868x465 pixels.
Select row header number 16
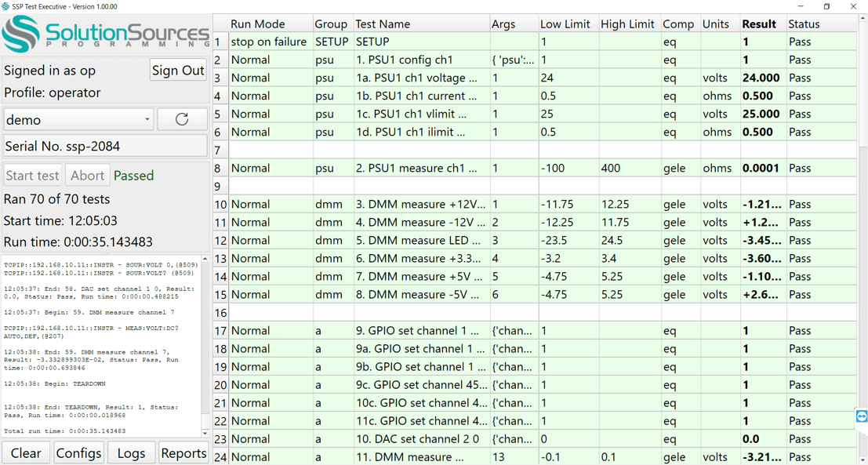pyautogui.click(x=221, y=313)
